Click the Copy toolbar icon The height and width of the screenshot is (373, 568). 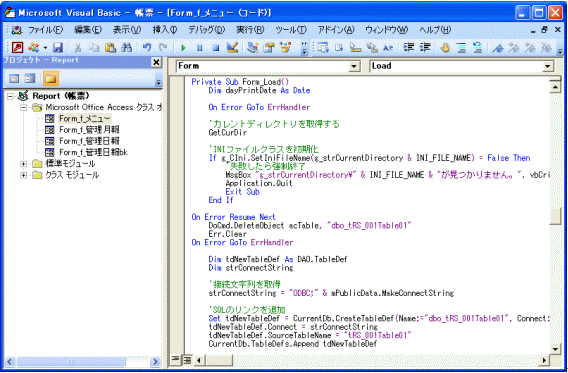point(94,47)
